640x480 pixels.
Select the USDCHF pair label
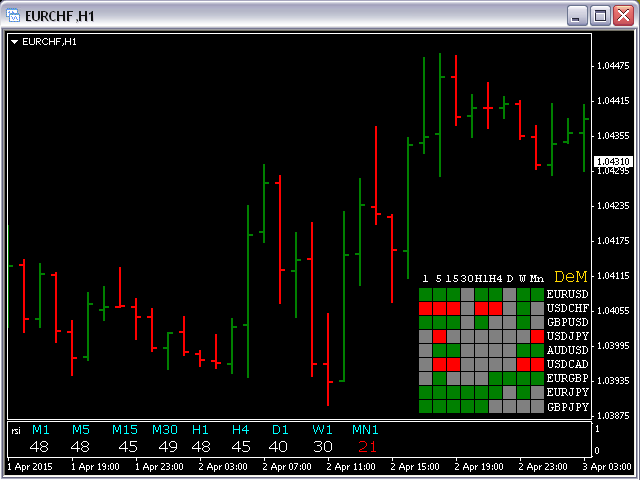click(568, 308)
